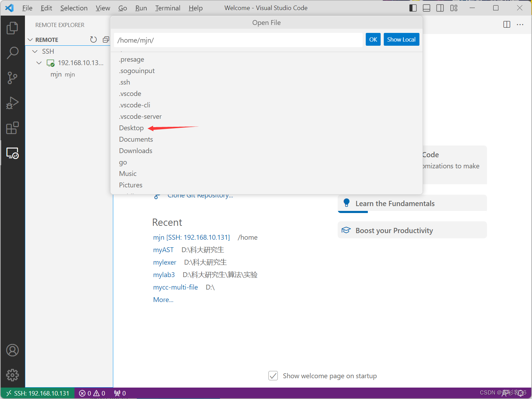Open the Accounts icon in activity bar
Image resolution: width=532 pixels, height=399 pixels.
[12, 350]
